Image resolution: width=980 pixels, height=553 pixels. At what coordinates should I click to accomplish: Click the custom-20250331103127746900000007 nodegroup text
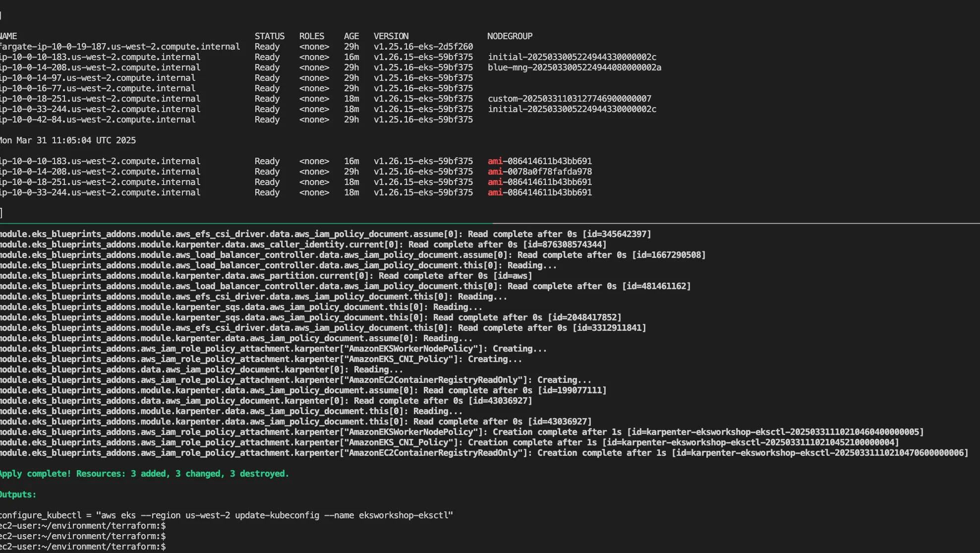[x=569, y=99]
